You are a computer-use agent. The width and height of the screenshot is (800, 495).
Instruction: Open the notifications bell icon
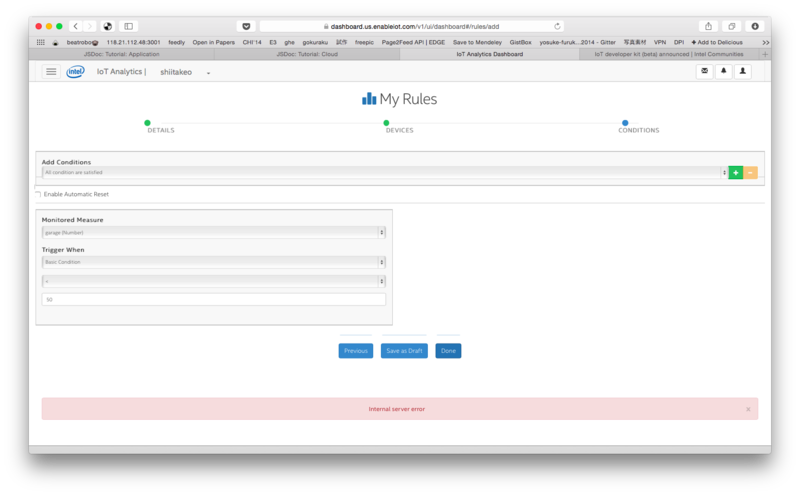[723, 71]
